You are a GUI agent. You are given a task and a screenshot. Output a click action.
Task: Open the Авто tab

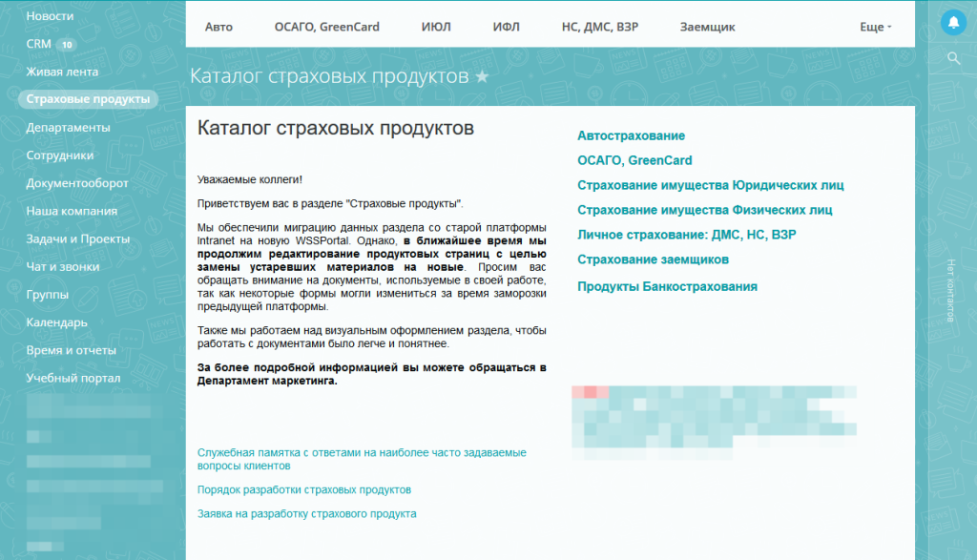coord(218,27)
